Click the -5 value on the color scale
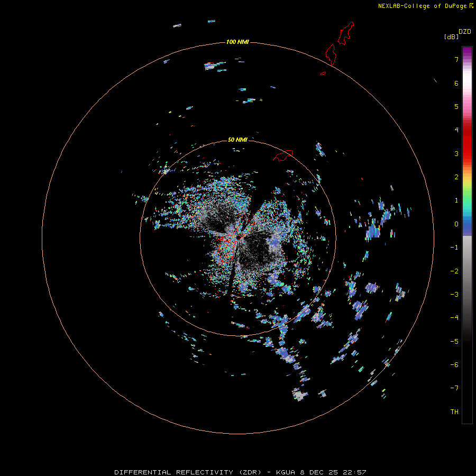The image size is (476, 476). pyautogui.click(x=454, y=342)
